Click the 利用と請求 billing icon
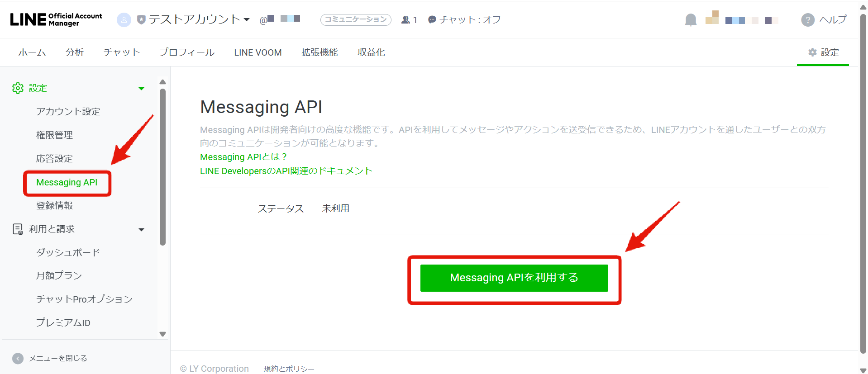 point(18,229)
